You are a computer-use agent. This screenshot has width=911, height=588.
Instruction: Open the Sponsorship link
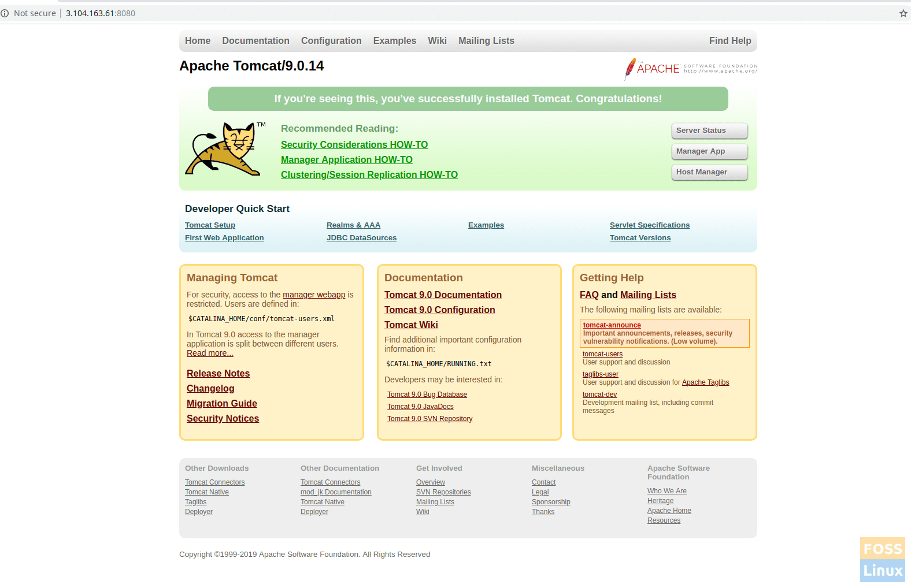point(551,502)
